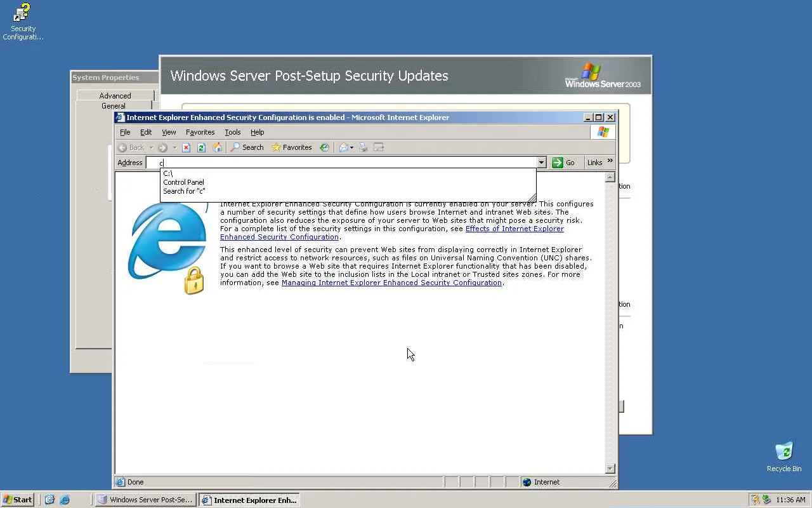Expand the Address bar dropdown
Viewport: 812px width, 508px height.
point(541,163)
